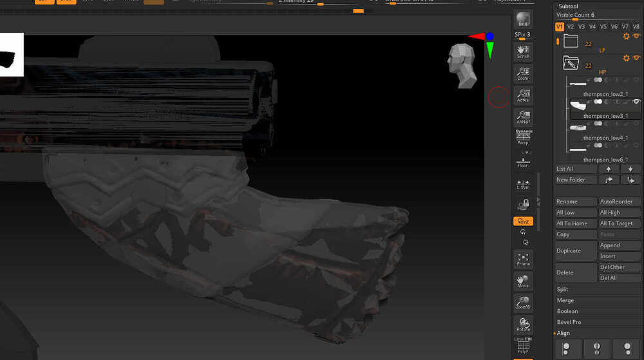Click the BPR render button

tap(523, 19)
